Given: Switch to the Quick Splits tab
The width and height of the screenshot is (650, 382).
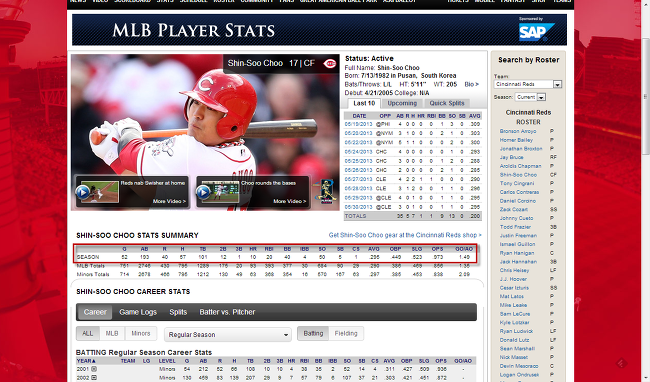Looking at the screenshot, I should coord(447,103).
